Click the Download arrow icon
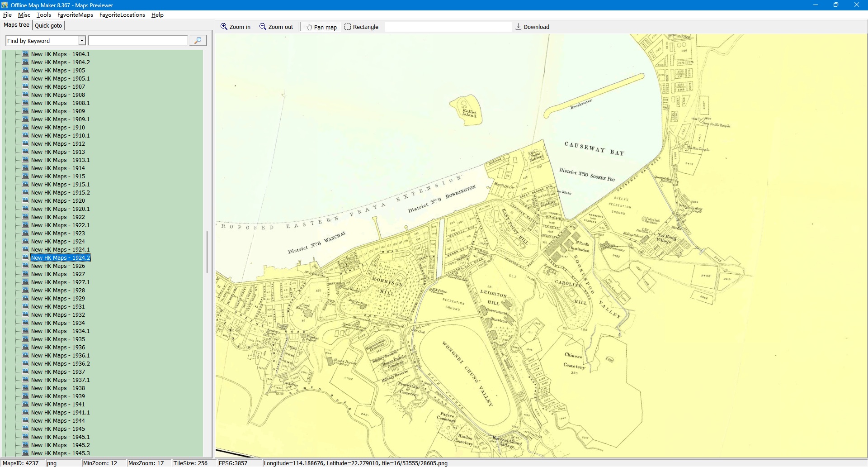This screenshot has width=868, height=467. coord(519,27)
